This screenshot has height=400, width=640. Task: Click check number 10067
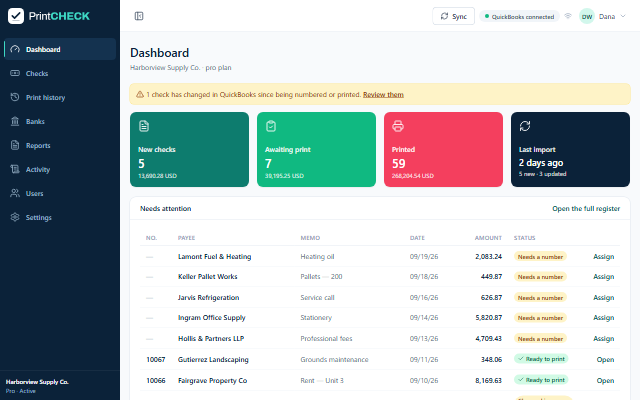coord(156,360)
